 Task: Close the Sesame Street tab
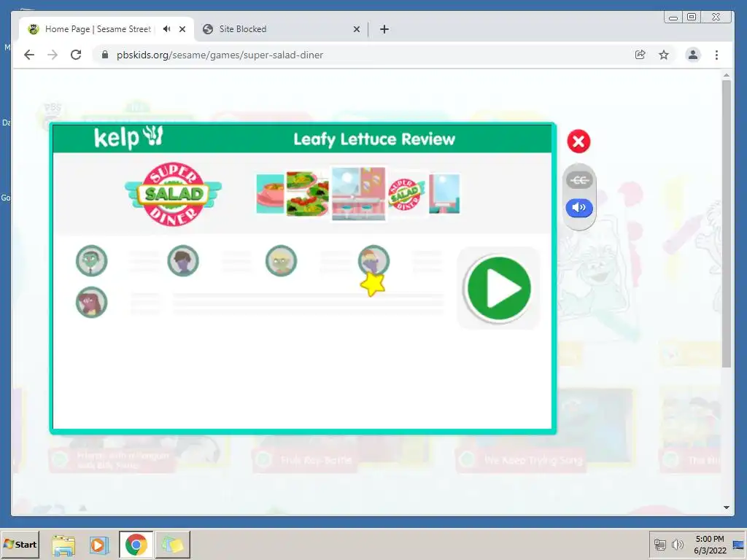[182, 29]
